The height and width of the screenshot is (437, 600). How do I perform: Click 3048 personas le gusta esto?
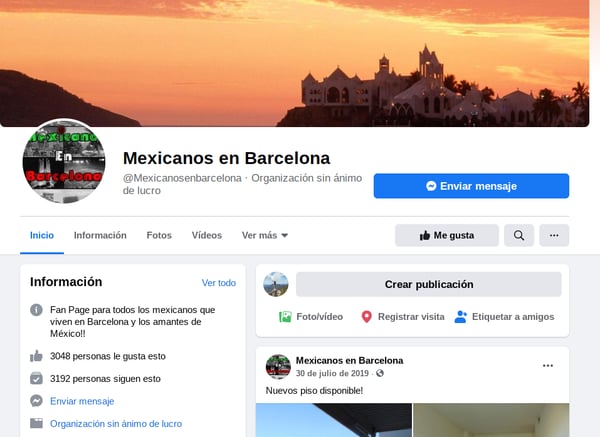pos(108,356)
